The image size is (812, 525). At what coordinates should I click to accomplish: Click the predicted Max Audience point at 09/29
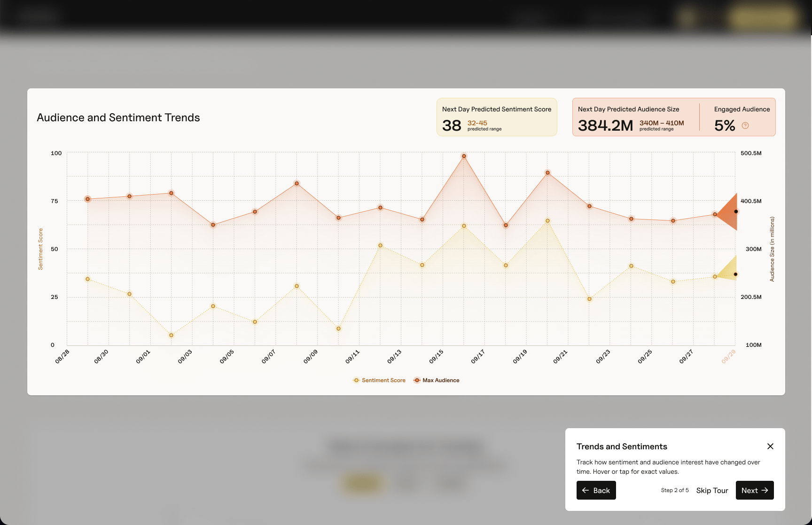[736, 212]
